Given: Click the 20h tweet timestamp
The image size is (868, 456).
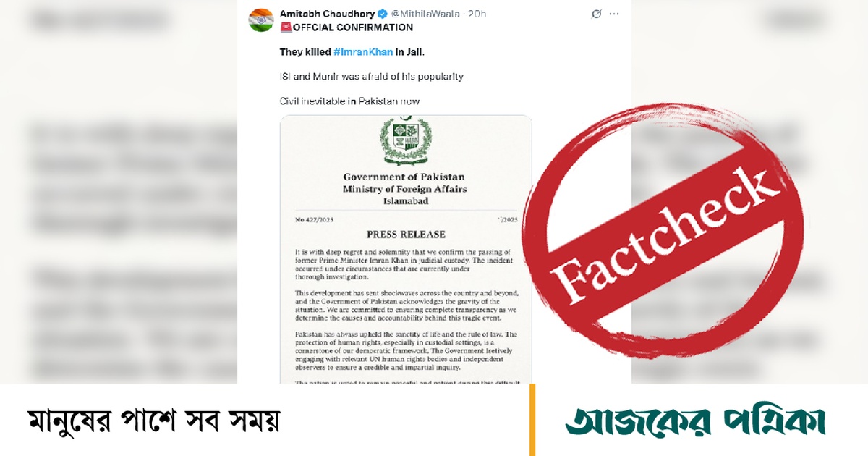Looking at the screenshot, I should (477, 14).
